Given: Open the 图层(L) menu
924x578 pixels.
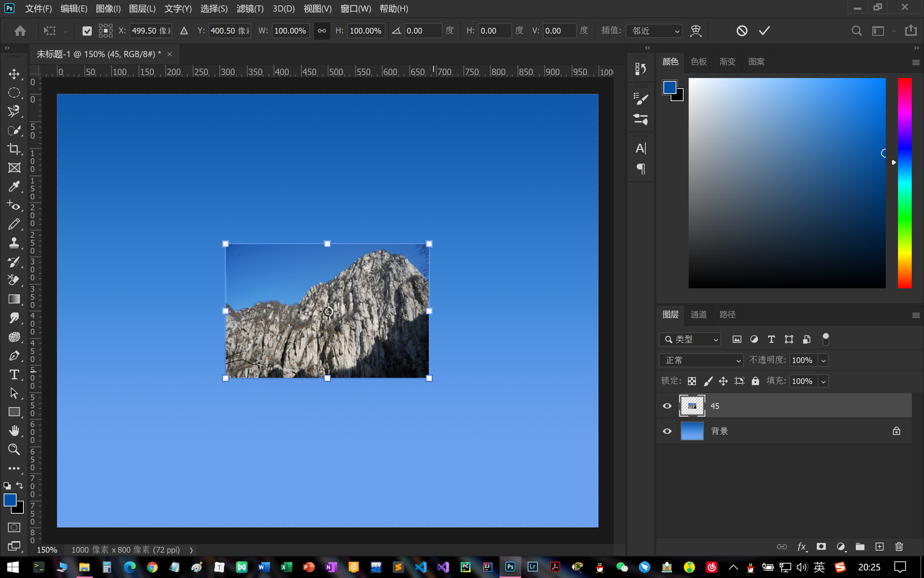Looking at the screenshot, I should (142, 8).
